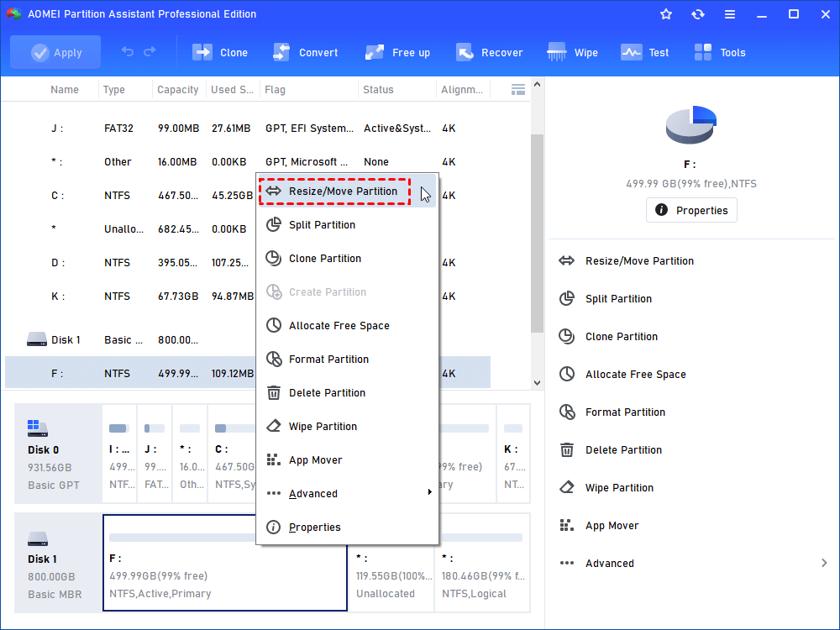Viewport: 840px width, 630px height.
Task: Click the scroll down arrow of partition list
Action: (x=537, y=383)
